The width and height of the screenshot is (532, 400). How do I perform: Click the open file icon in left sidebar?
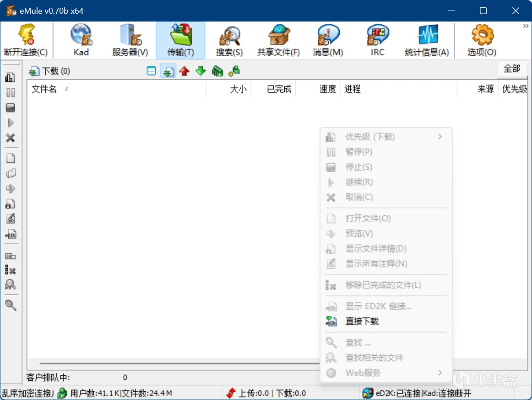pyautogui.click(x=11, y=158)
